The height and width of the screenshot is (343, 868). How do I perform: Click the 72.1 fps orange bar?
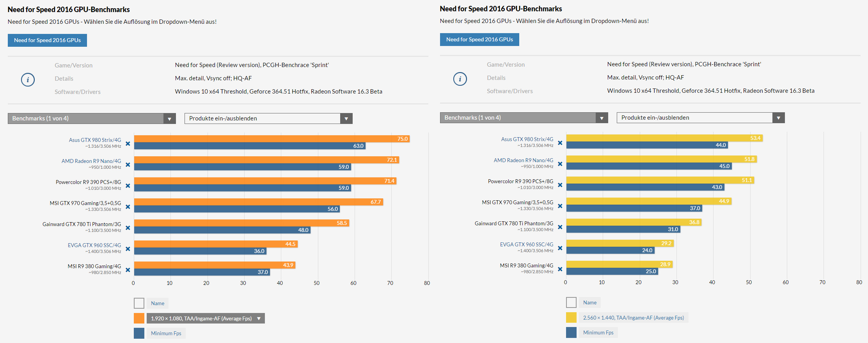click(x=267, y=160)
